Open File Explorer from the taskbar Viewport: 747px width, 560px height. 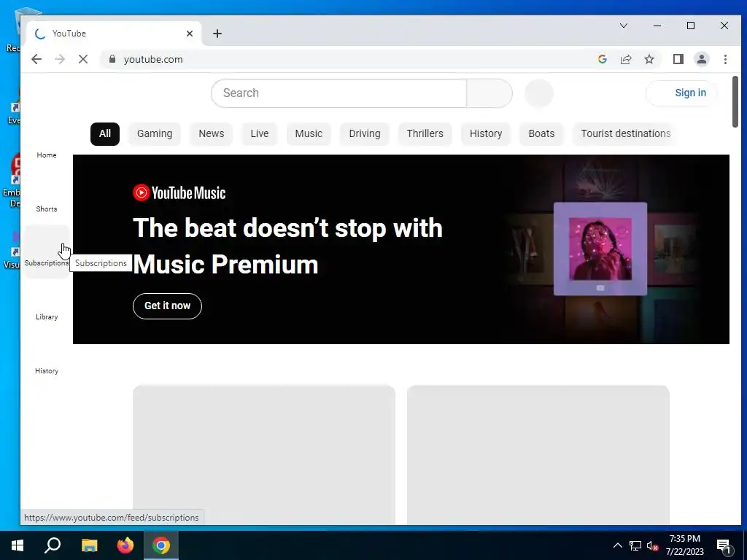point(89,545)
